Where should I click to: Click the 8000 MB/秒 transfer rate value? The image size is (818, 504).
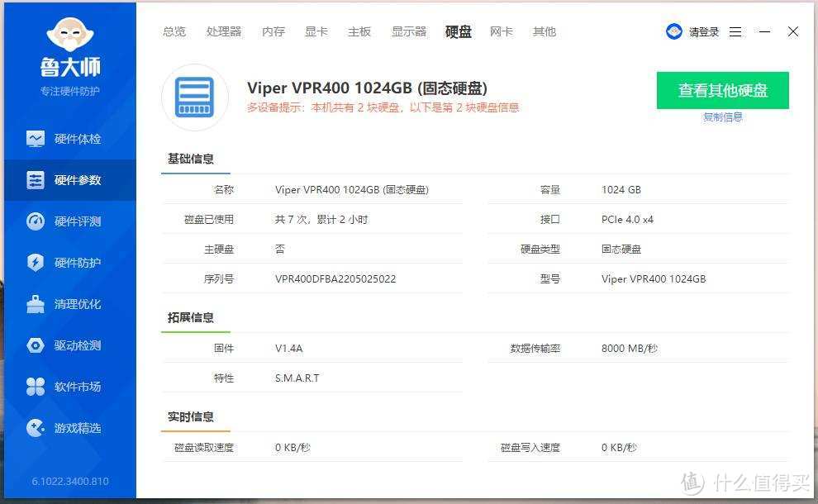[629, 349]
